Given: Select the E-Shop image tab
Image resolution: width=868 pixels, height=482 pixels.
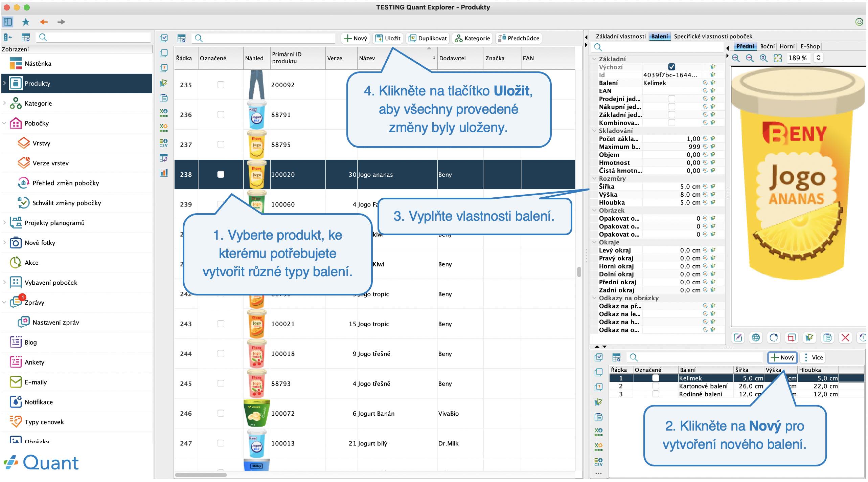Looking at the screenshot, I should click(810, 47).
